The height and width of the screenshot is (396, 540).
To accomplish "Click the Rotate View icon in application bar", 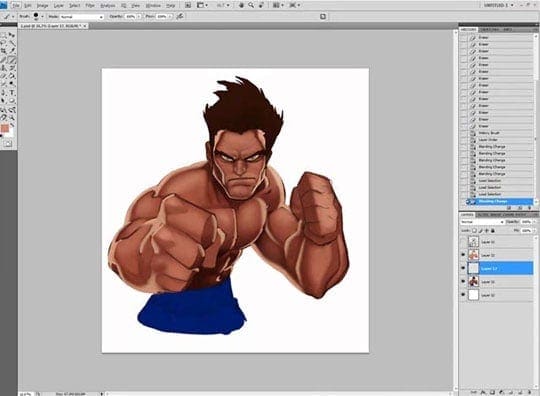I will (261, 5).
